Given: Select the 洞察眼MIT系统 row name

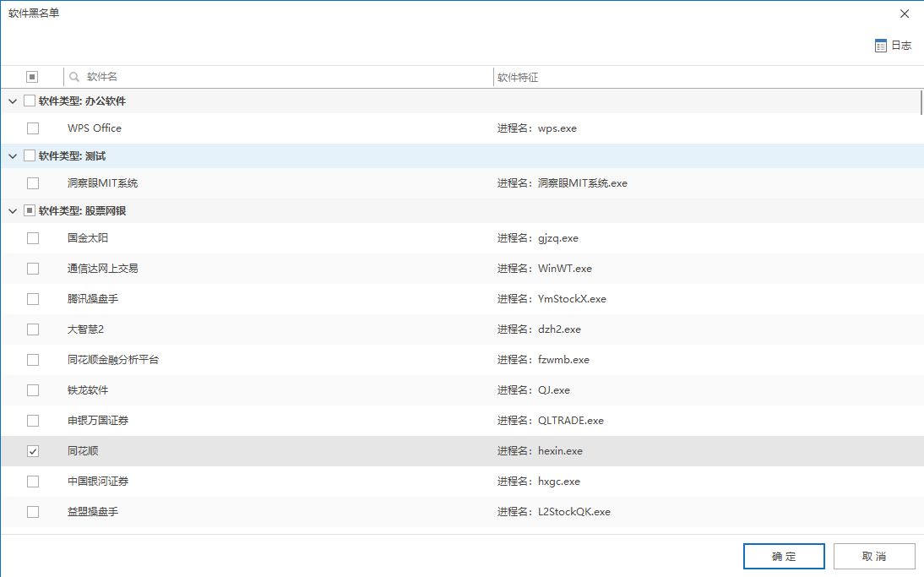Looking at the screenshot, I should tap(102, 183).
